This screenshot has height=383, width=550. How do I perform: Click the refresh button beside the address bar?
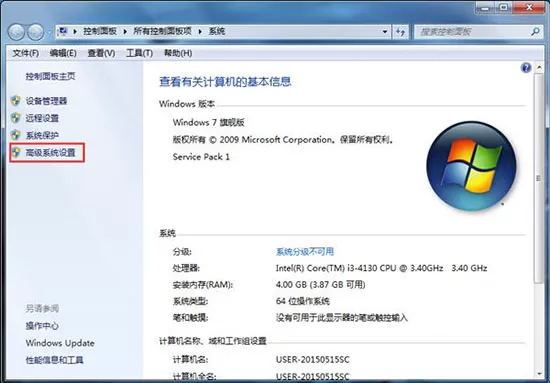400,32
